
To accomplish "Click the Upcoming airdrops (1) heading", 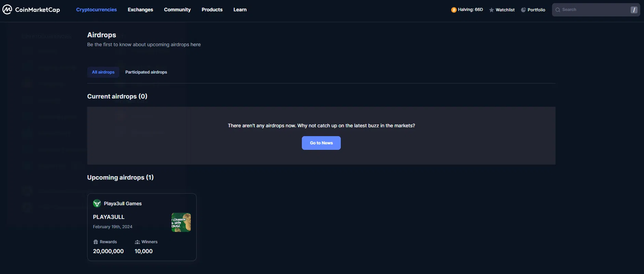I will 120,178.
